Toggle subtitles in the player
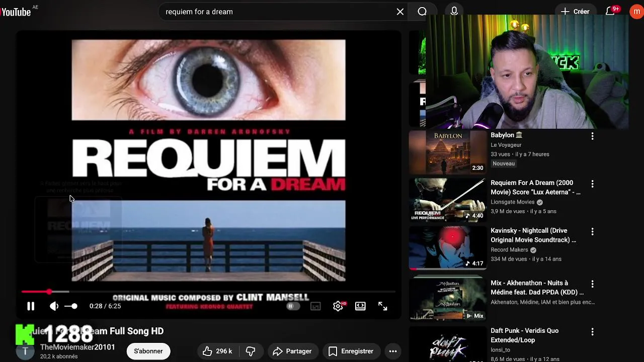Viewport: 644px width, 362px height. [315, 306]
